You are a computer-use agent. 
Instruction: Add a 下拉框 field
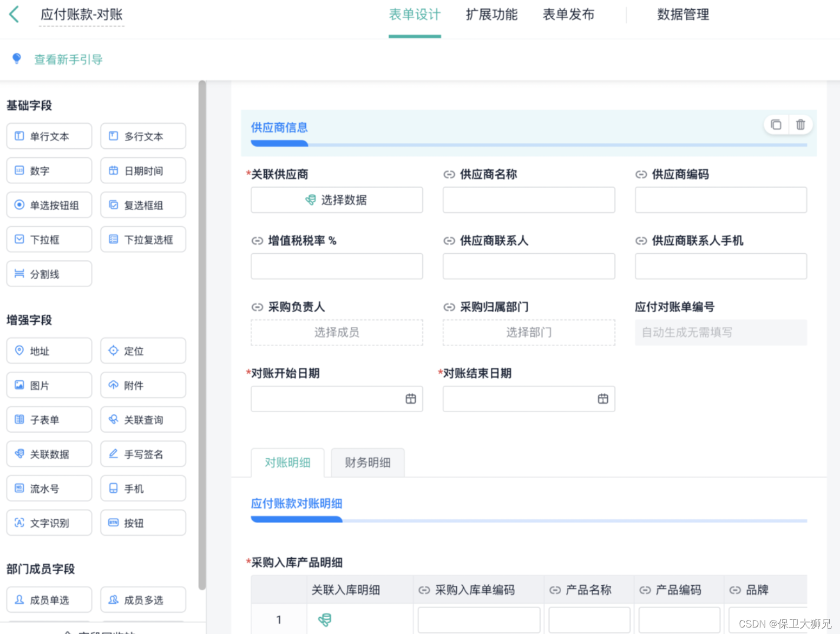[49, 240]
